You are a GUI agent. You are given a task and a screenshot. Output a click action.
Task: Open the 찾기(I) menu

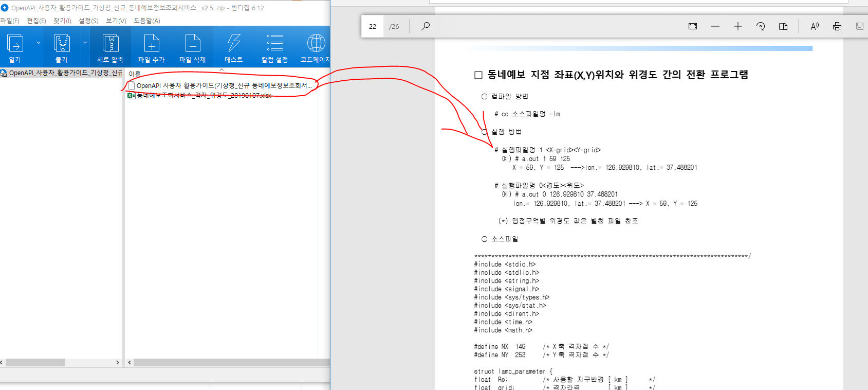pyautogui.click(x=62, y=21)
